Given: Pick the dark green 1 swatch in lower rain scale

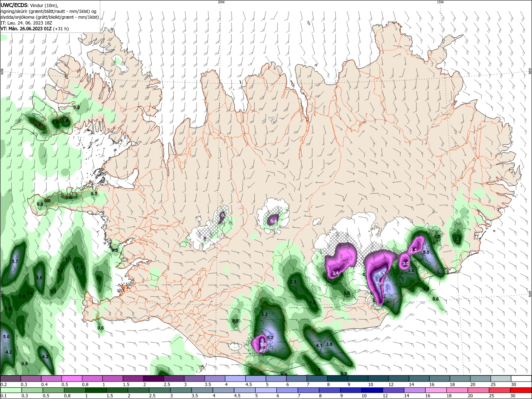Looking at the screenshot, I should click(x=96, y=391).
